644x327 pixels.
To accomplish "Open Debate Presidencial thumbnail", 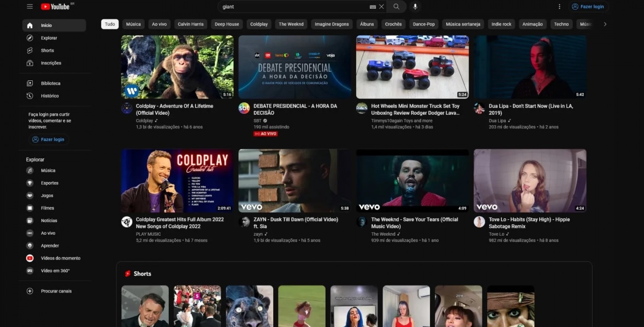I will point(295,67).
